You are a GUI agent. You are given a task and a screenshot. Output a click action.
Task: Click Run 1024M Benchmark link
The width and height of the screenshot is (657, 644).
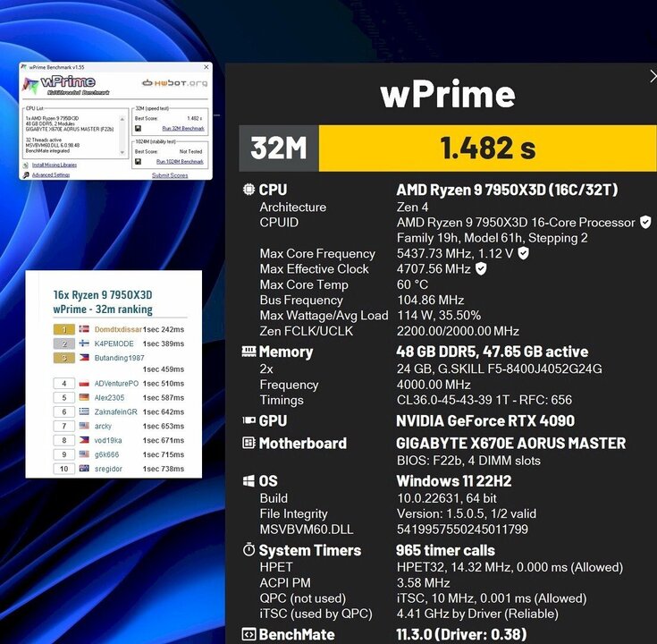click(x=181, y=161)
